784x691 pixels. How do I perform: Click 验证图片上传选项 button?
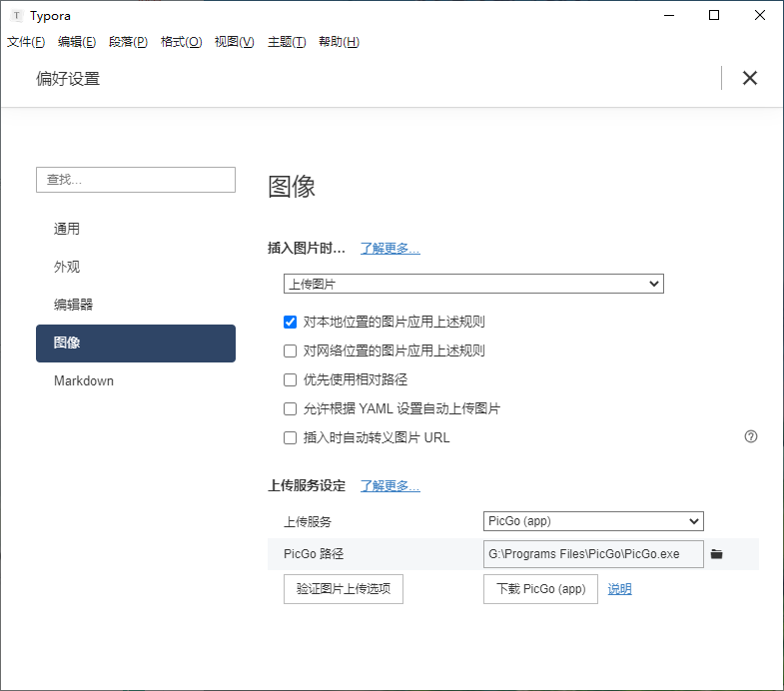343,589
